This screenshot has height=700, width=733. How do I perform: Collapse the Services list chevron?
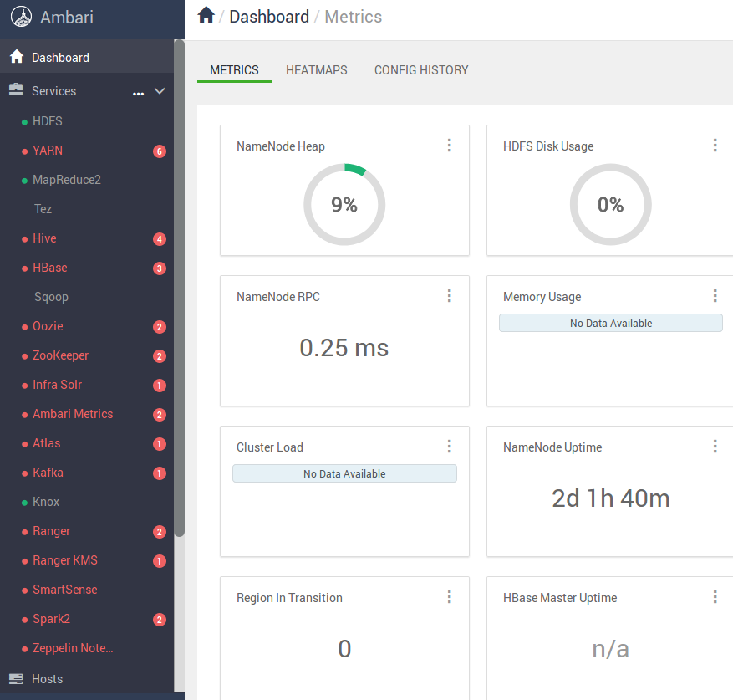pos(160,91)
